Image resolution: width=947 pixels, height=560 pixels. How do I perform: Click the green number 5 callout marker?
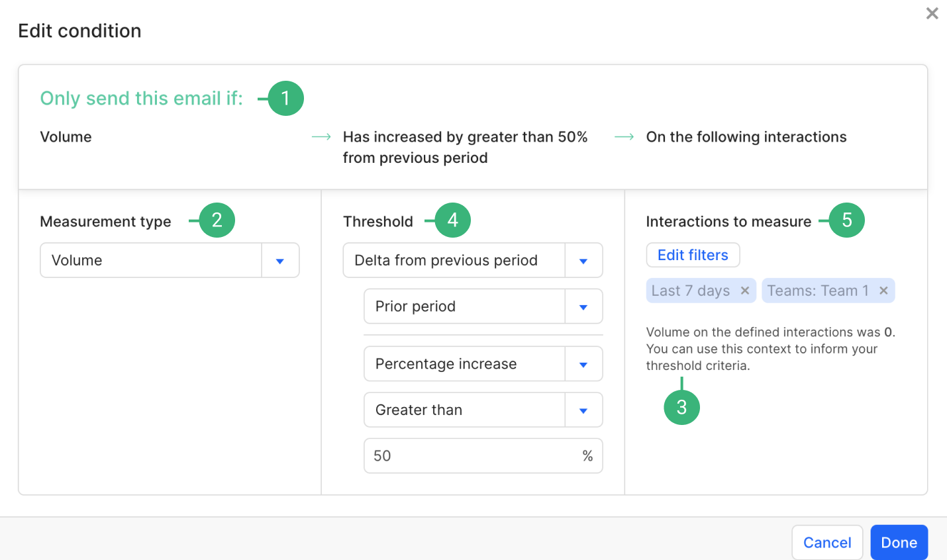click(846, 220)
